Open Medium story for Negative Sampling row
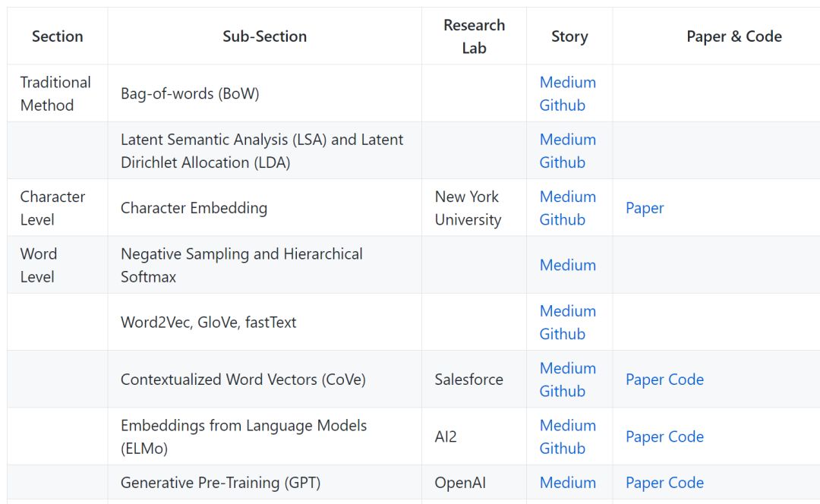820x504 pixels. coord(567,265)
